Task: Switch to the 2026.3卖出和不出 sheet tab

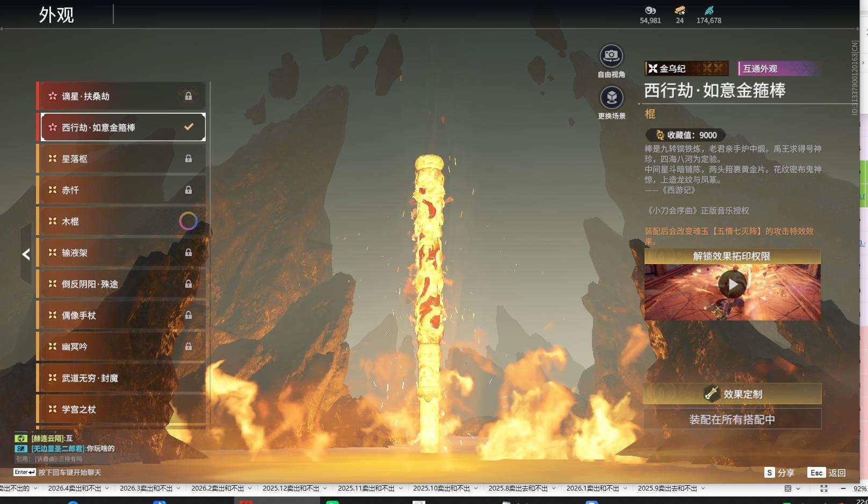Action: tap(146, 488)
